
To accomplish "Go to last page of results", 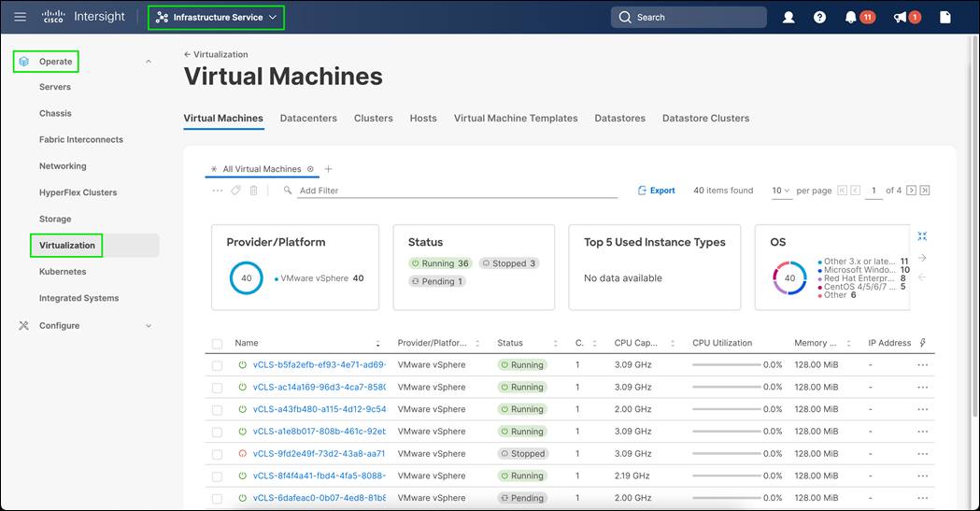I will 925,191.
